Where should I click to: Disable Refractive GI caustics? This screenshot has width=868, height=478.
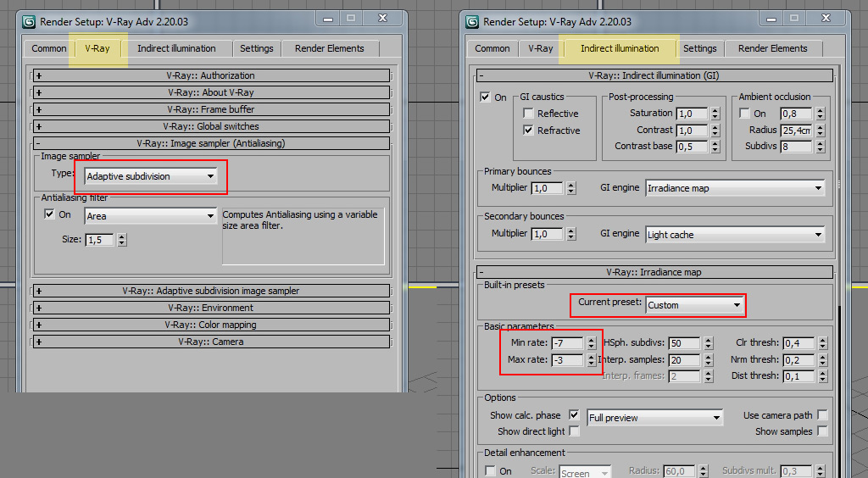click(529, 131)
